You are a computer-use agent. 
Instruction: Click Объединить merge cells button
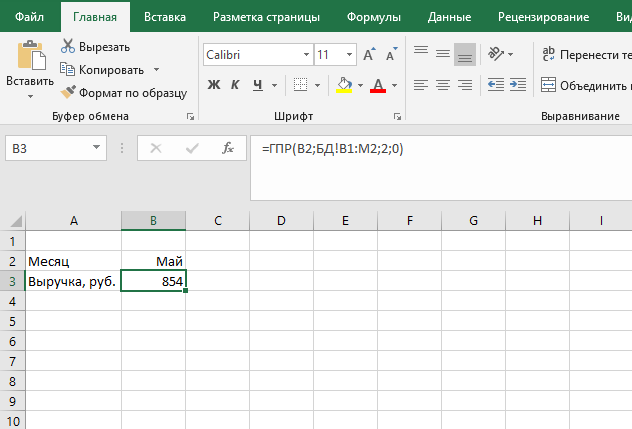coord(586,85)
